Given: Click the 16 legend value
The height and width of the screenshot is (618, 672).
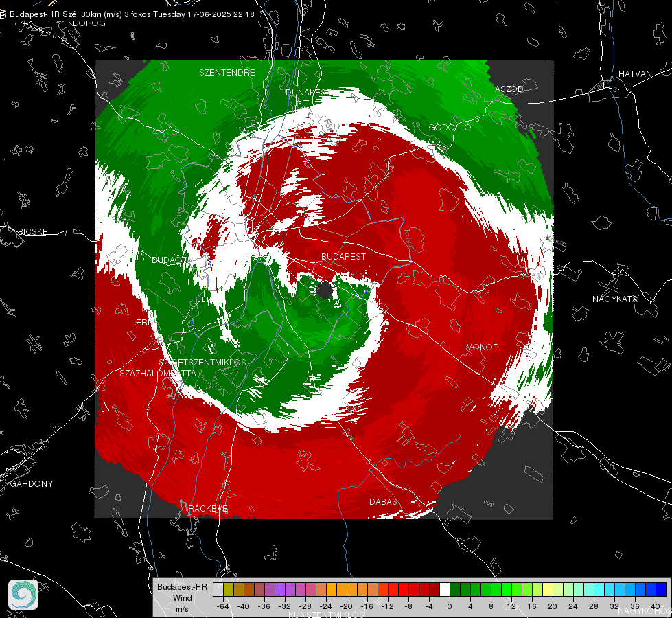Looking at the screenshot, I should tap(532, 606).
